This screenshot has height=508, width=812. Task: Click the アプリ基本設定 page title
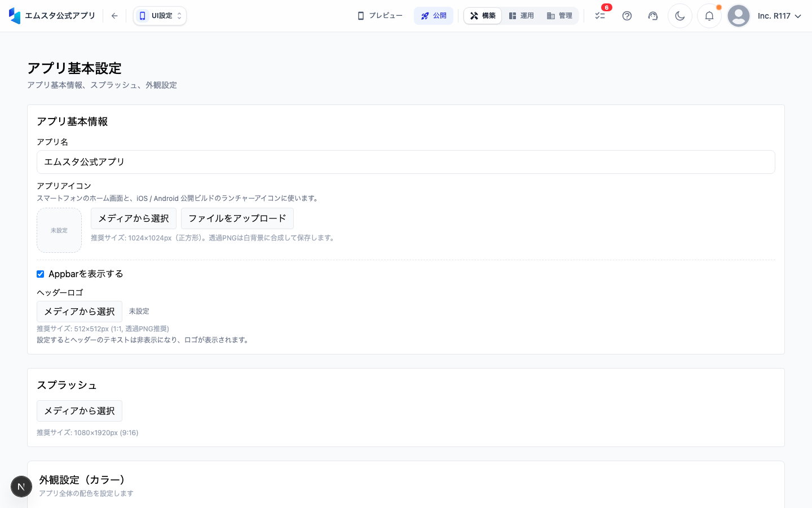tap(74, 68)
